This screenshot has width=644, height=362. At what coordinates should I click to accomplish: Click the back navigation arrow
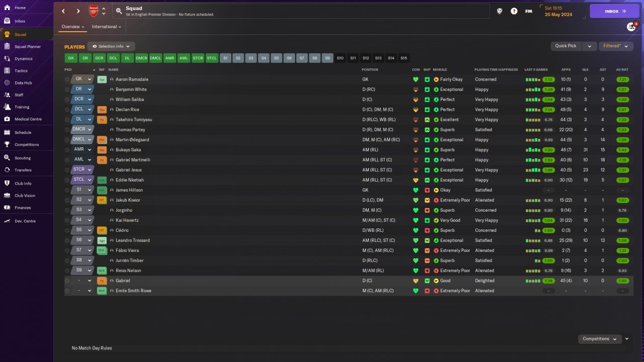[63, 11]
